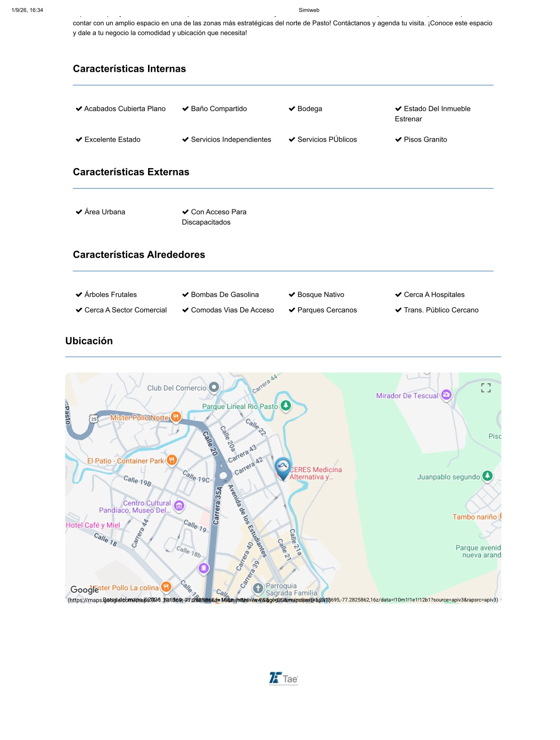The height and width of the screenshot is (740, 560).
Task: Click the Bodega checkmark item
Action: point(306,109)
